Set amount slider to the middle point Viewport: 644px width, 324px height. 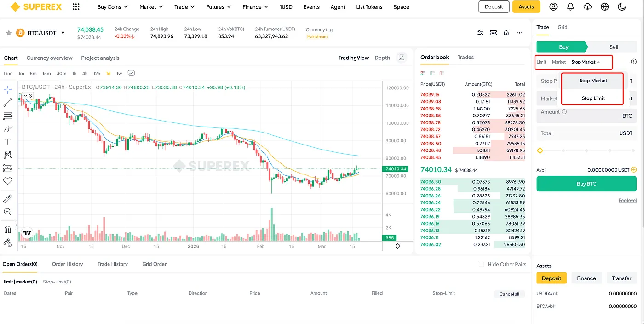(x=587, y=150)
